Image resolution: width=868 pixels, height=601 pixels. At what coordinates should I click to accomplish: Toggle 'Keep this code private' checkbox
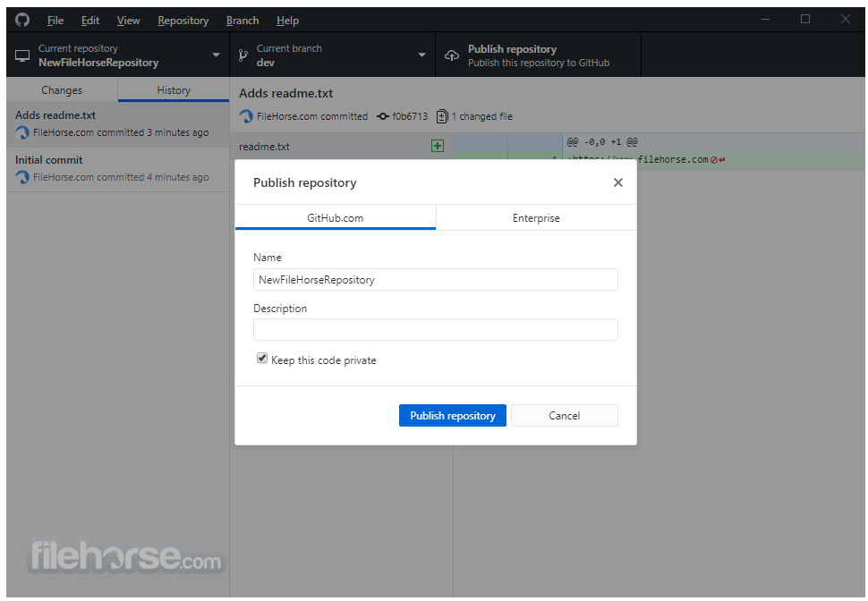[x=262, y=359]
